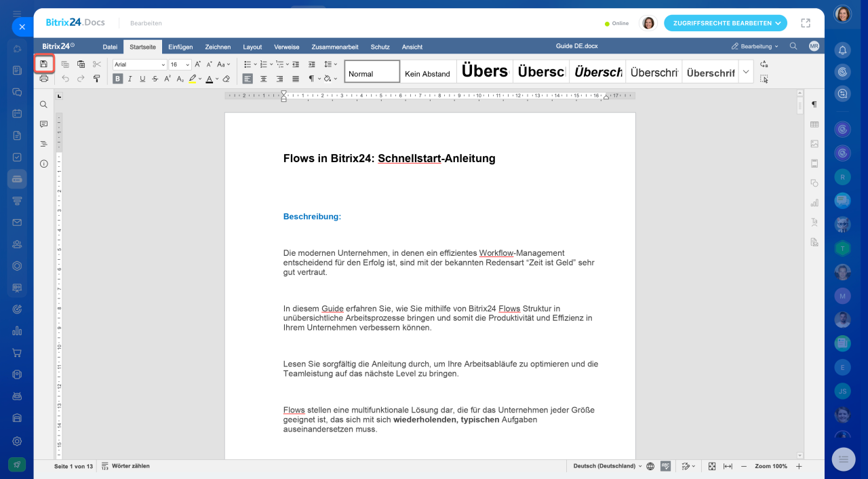
Task: Open header and footer settings in right sidebar
Action: pyautogui.click(x=814, y=164)
